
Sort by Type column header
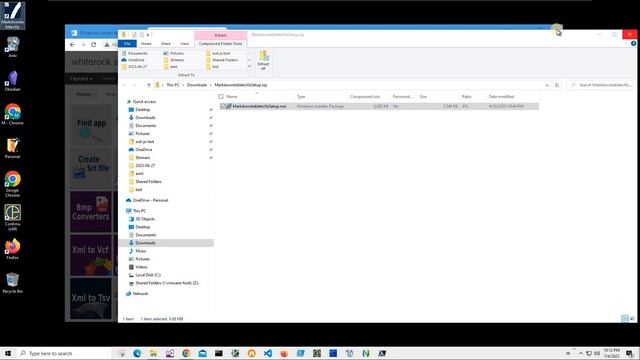(x=301, y=97)
